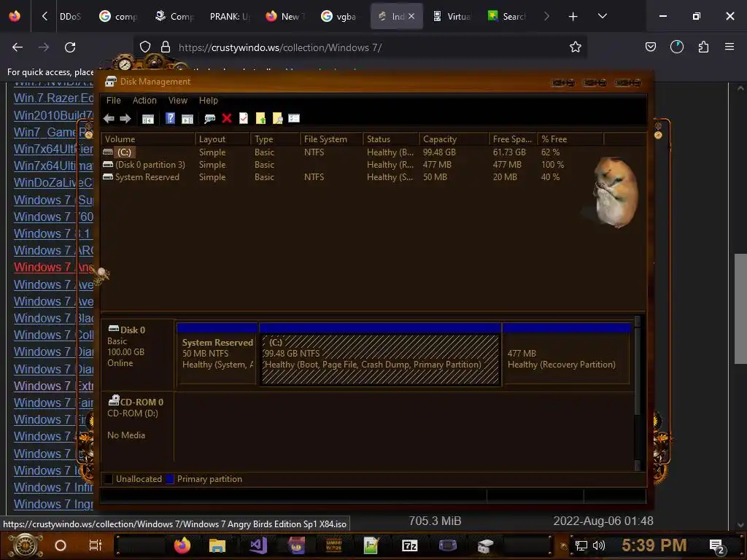Click the red X Delete toolbar icon
747x560 pixels.
click(x=227, y=118)
